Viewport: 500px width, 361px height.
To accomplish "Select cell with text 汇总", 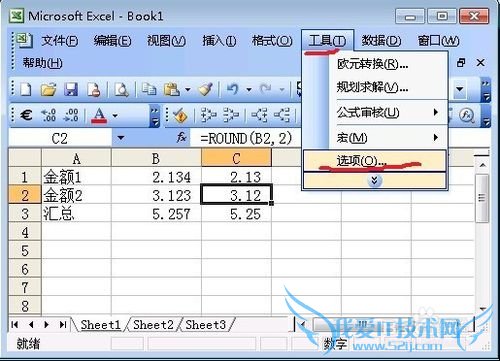I will tap(76, 214).
